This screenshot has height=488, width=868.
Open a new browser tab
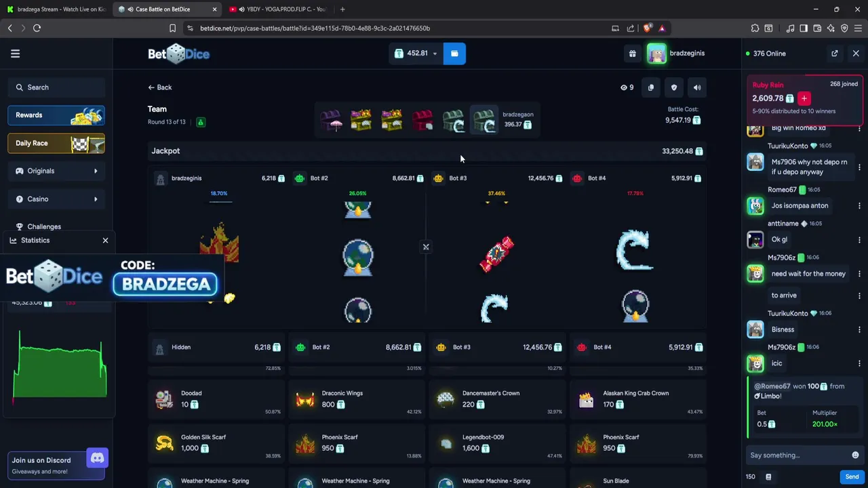point(342,9)
